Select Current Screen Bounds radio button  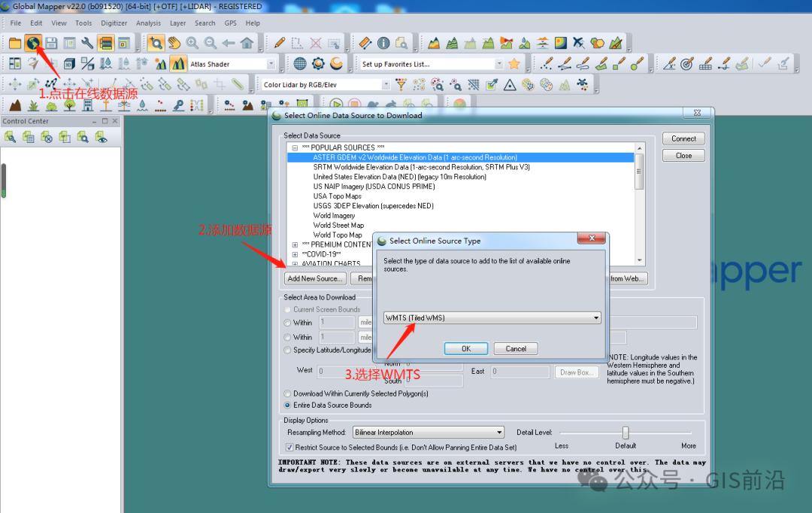click(x=287, y=309)
